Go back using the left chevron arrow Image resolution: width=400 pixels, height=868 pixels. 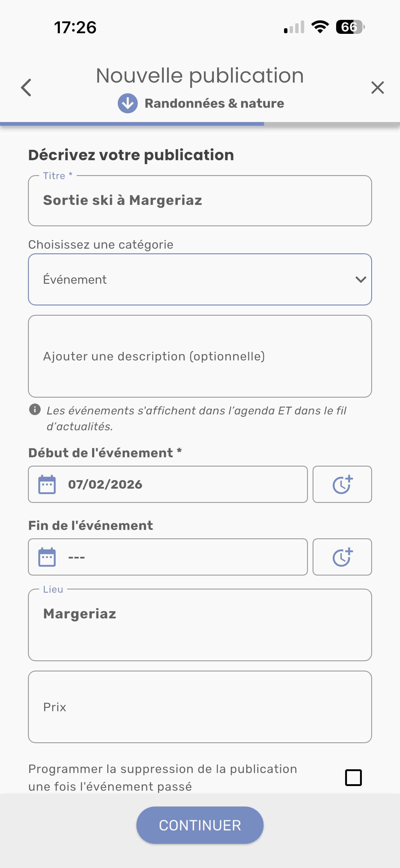pos(26,88)
